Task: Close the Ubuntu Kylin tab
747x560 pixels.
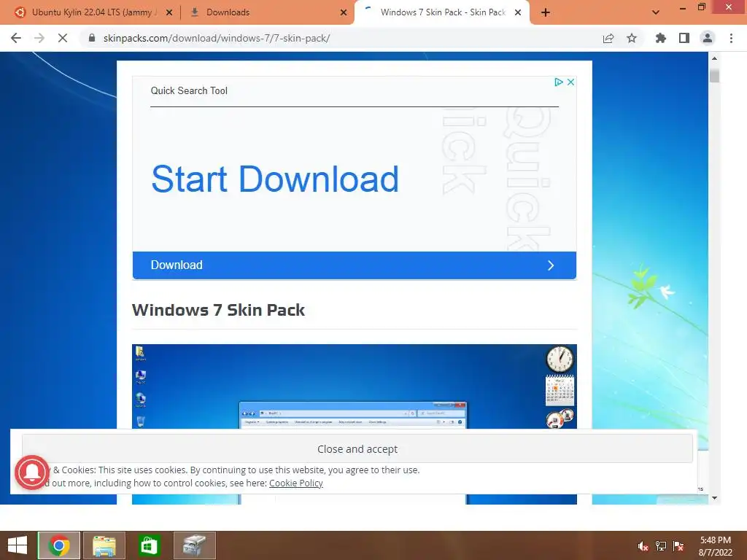Action: click(169, 12)
